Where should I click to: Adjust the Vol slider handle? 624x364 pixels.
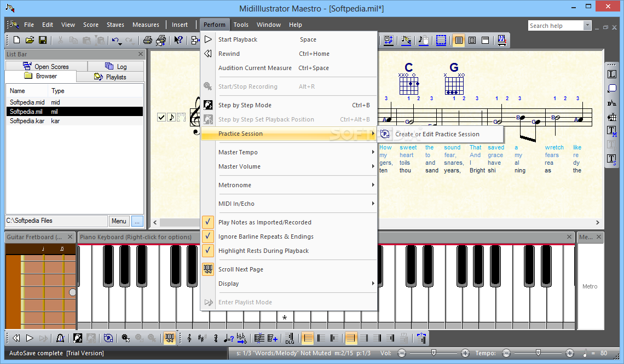[434, 353]
